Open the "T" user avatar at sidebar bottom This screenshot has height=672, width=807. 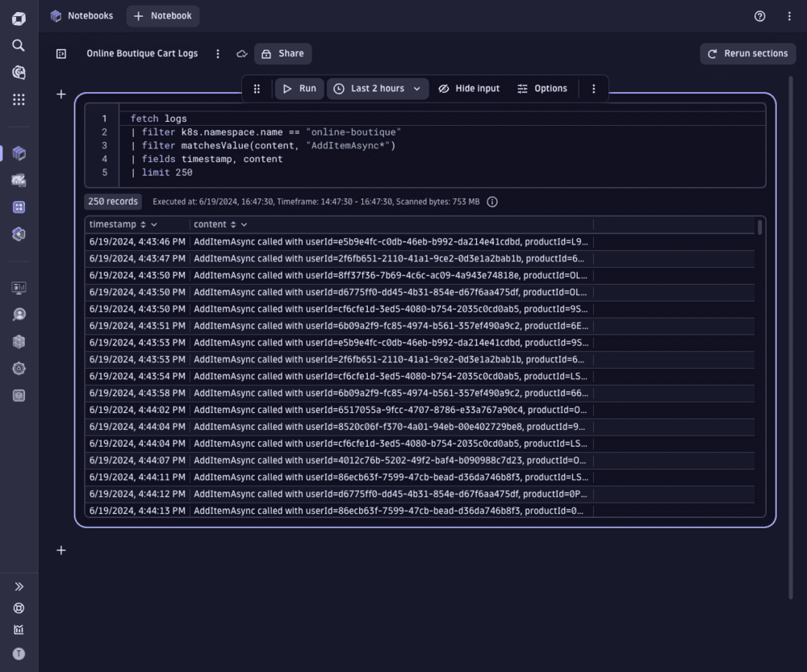[x=19, y=653]
